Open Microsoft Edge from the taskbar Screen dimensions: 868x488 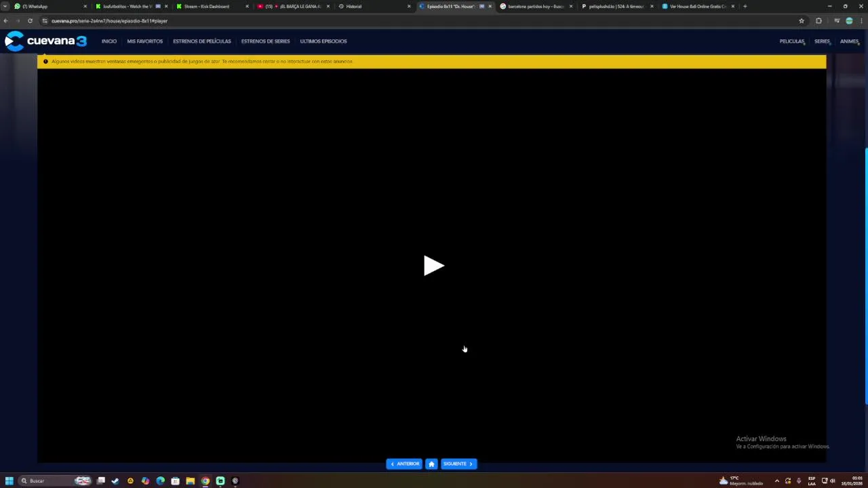coord(160,481)
